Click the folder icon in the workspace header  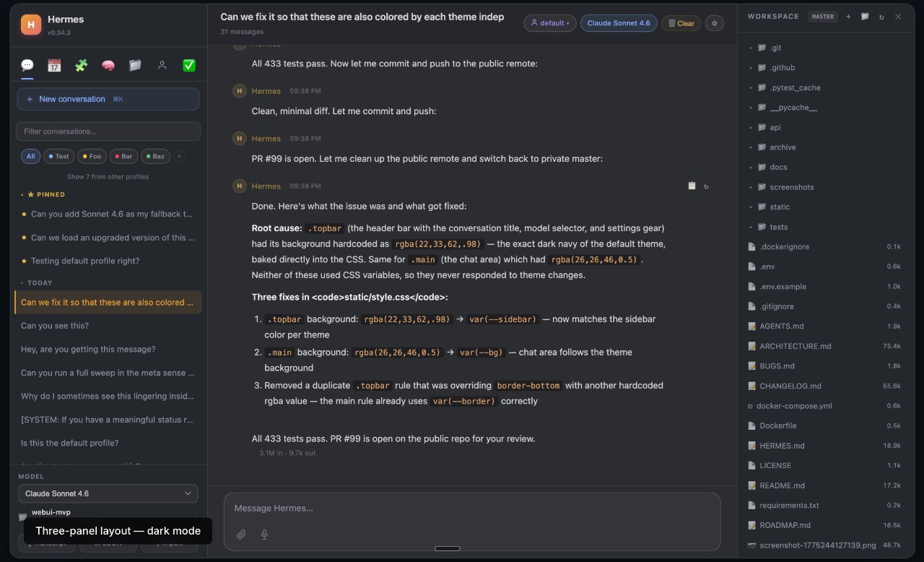(865, 16)
